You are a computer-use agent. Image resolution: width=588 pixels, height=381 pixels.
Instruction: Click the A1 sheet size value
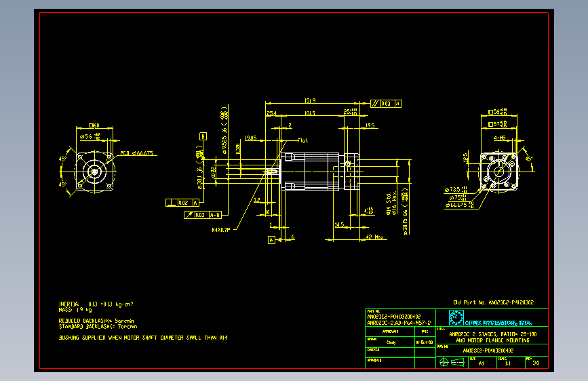click(x=481, y=363)
